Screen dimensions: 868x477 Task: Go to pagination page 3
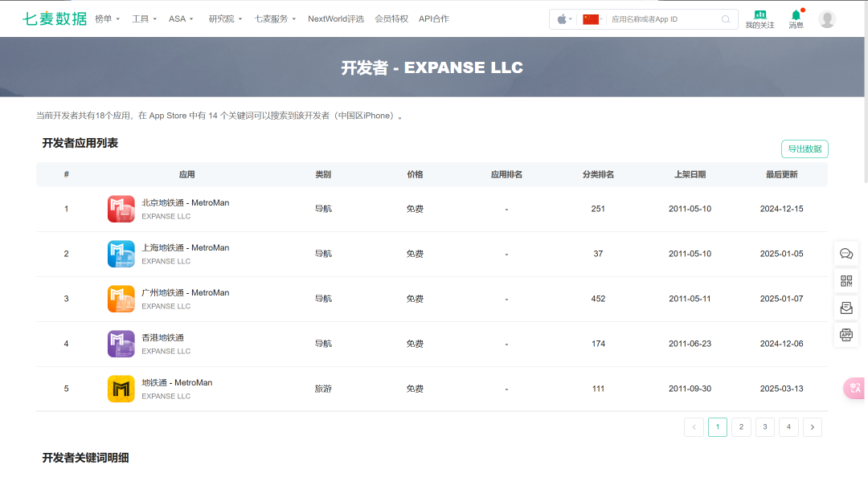[765, 426]
